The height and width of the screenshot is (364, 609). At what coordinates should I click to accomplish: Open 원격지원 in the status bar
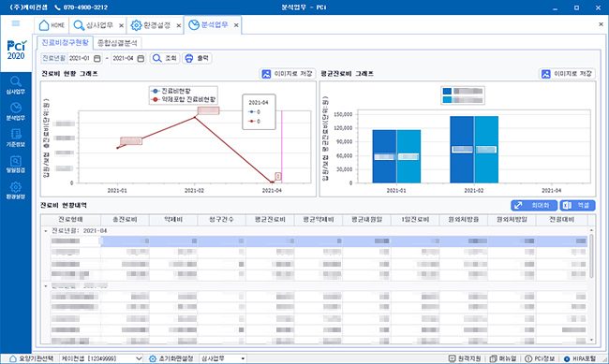465,358
